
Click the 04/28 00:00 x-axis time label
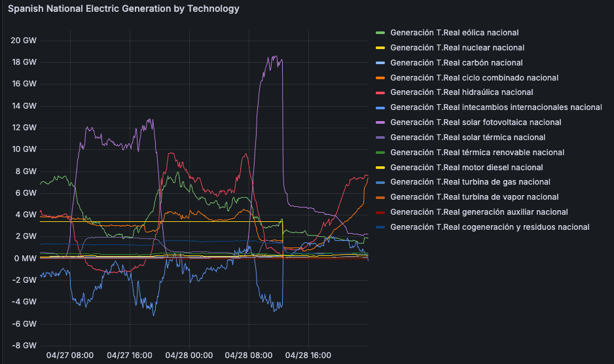pos(189,355)
